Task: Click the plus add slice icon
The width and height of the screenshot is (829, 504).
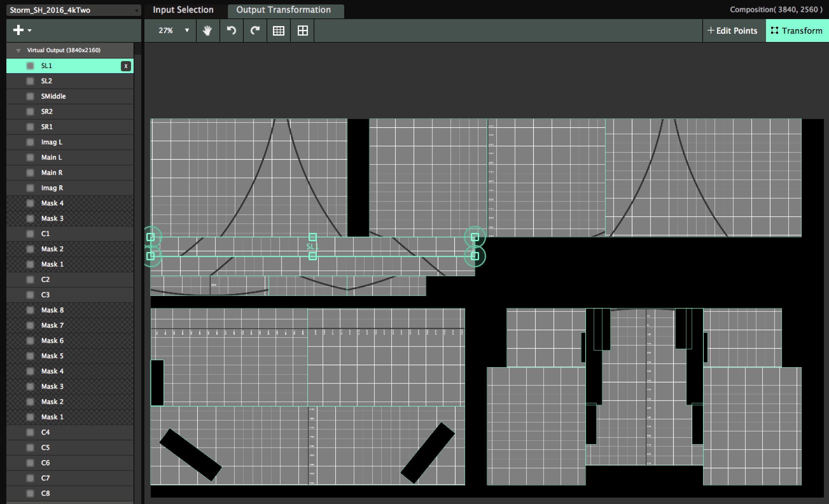Action: tap(18, 30)
